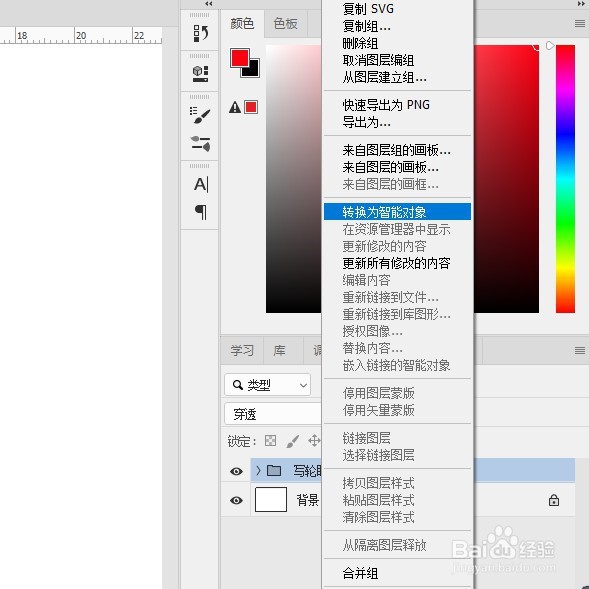Choose 来自图层的画板... menu entry
This screenshot has height=589, width=589.
point(397,167)
